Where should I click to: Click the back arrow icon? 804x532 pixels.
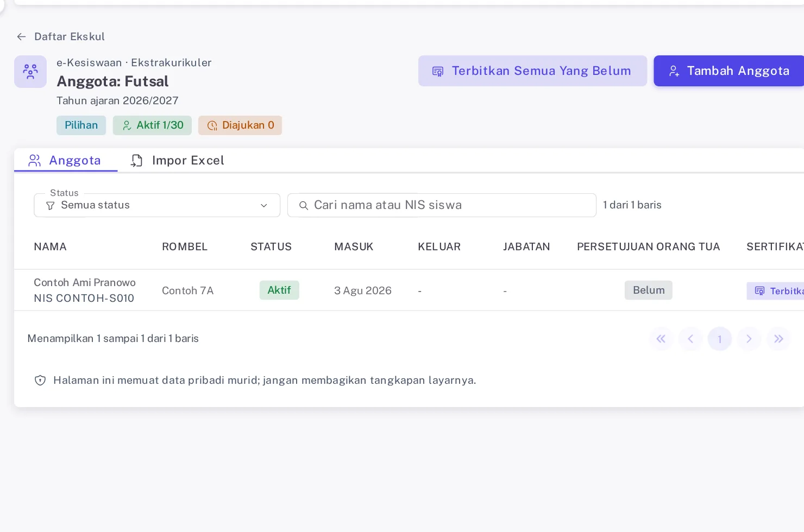pos(22,36)
